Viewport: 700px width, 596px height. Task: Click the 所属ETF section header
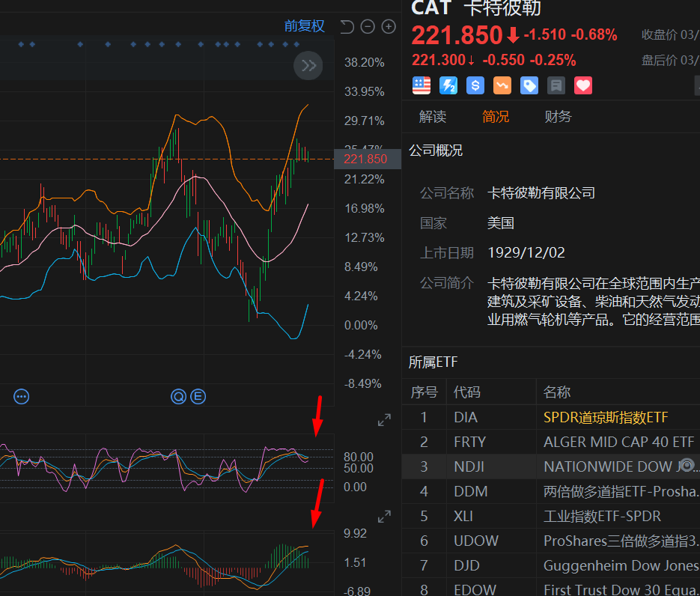[433, 362]
